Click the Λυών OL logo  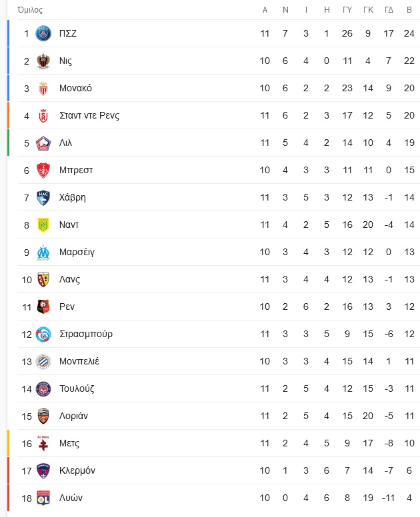click(x=43, y=498)
